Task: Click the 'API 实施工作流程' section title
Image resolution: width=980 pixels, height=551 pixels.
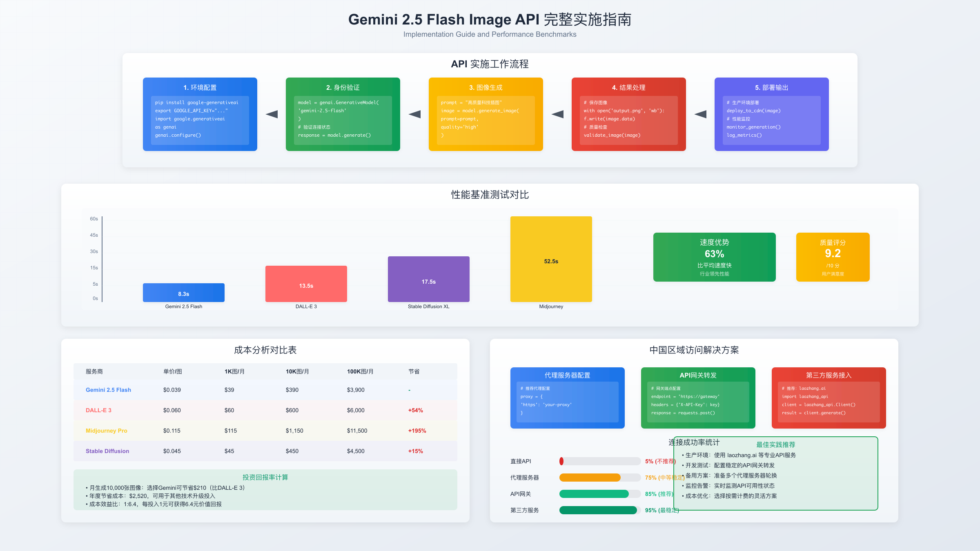Action: 490,64
